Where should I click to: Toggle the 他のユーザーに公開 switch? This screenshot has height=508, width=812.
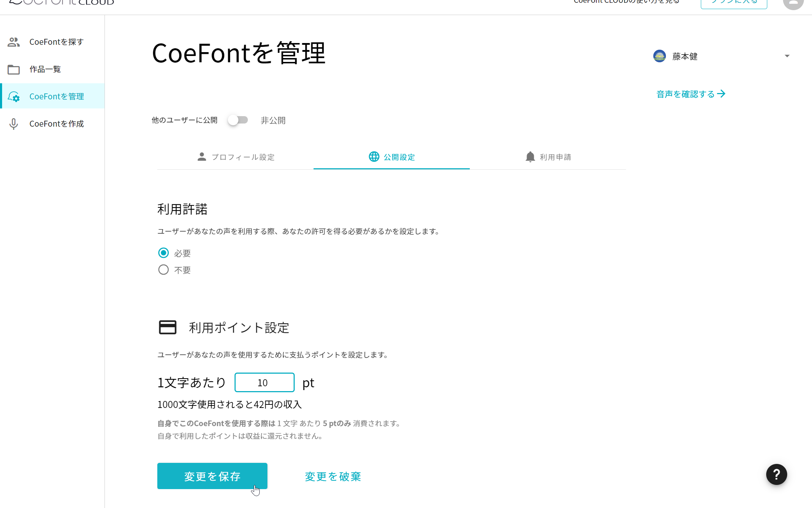pyautogui.click(x=238, y=120)
